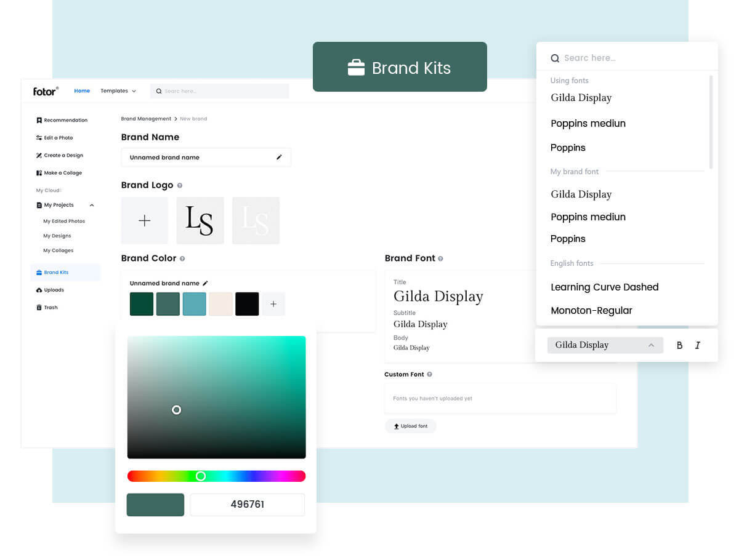Choose Gilda Display under Using fonts
This screenshot has width=739, height=560.
[581, 98]
